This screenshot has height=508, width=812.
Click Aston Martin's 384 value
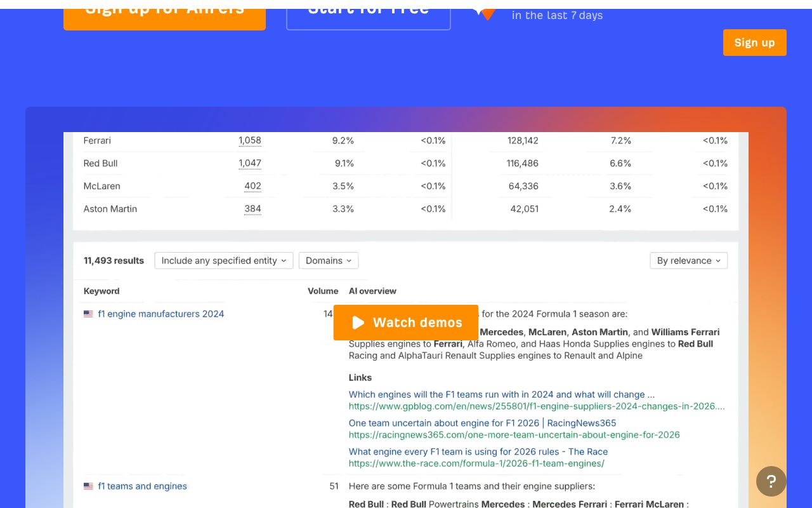(x=252, y=209)
